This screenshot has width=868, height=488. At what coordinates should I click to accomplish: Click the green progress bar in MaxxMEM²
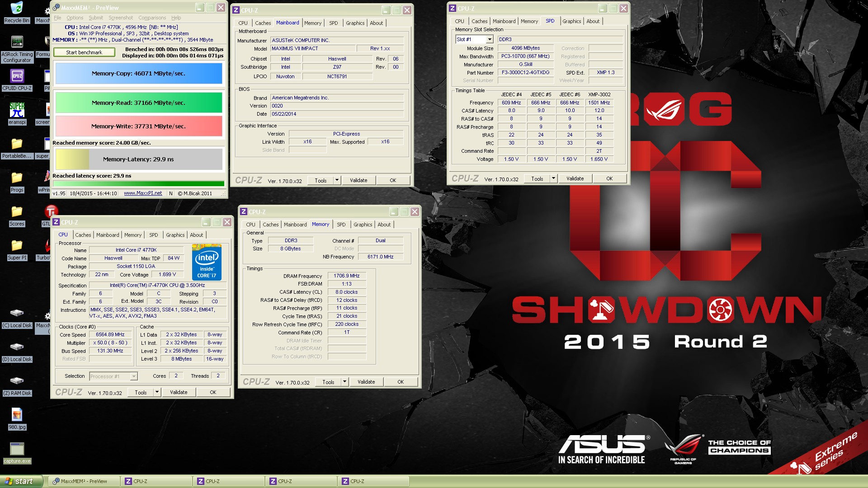coord(139,183)
